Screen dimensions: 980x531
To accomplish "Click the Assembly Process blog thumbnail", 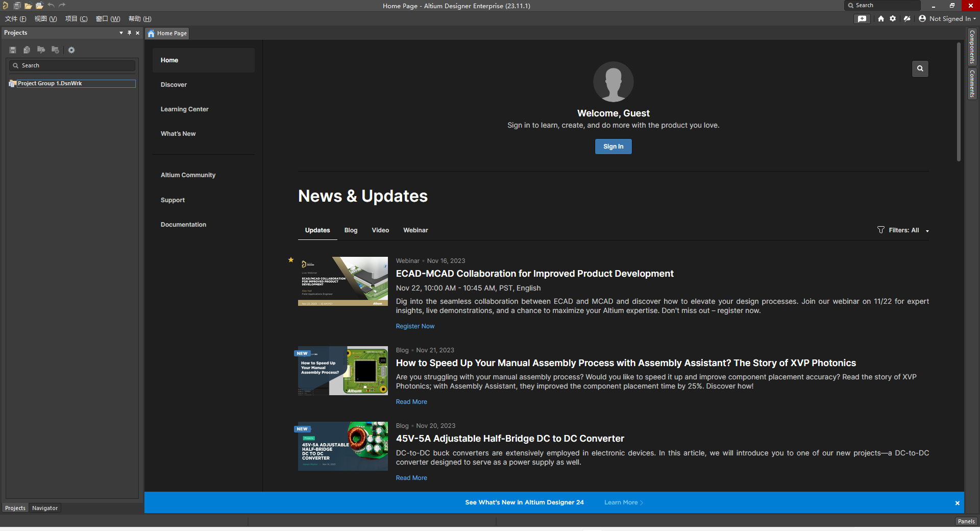I will pos(343,371).
